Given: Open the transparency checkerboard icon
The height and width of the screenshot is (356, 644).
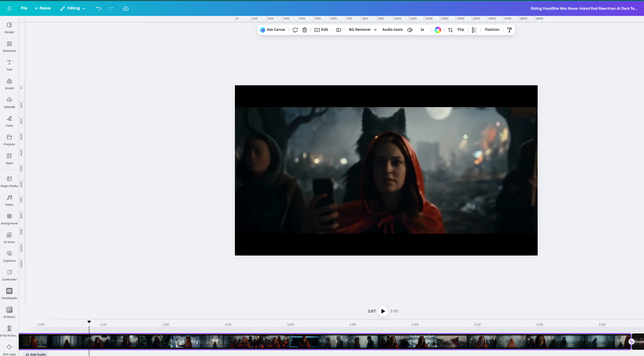Looking at the screenshot, I should coord(474,30).
